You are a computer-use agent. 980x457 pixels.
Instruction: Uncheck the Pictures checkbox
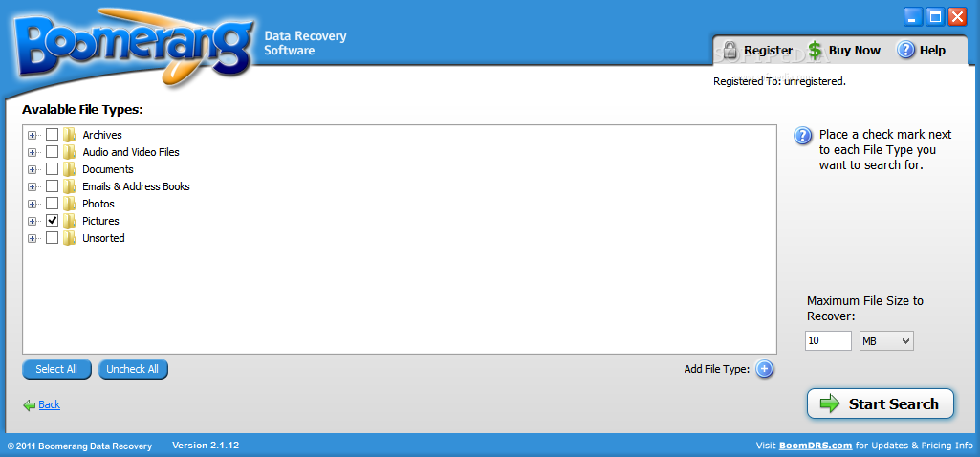tap(53, 221)
